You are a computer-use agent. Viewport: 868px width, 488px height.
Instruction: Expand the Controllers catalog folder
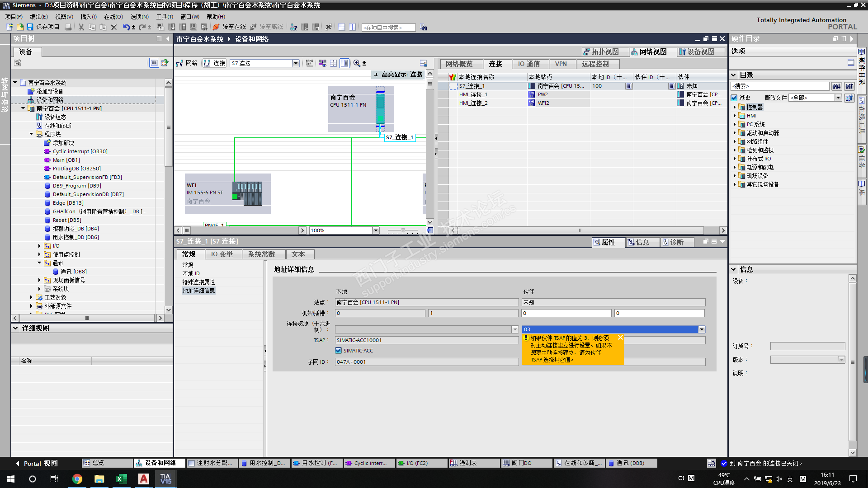[x=734, y=107]
